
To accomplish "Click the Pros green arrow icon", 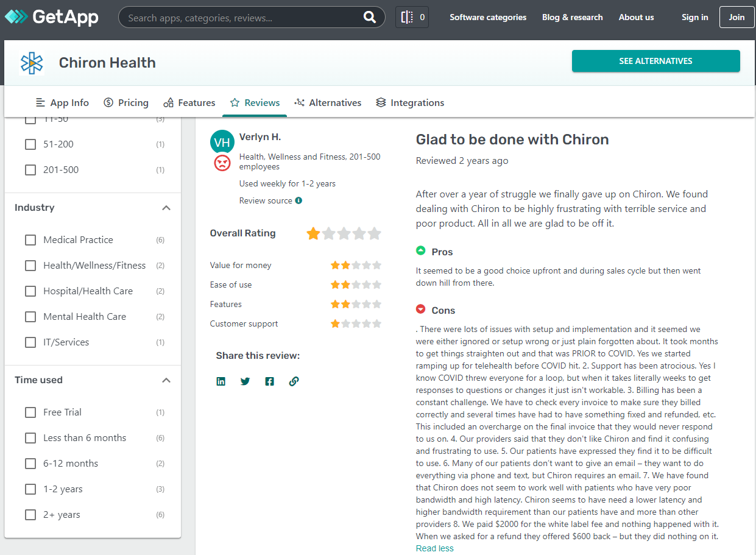I will click(420, 250).
